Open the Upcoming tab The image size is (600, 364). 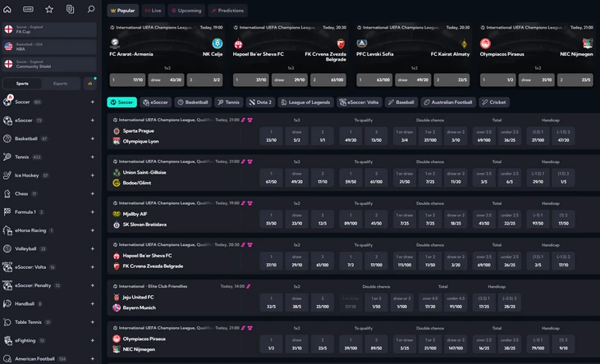click(x=186, y=11)
